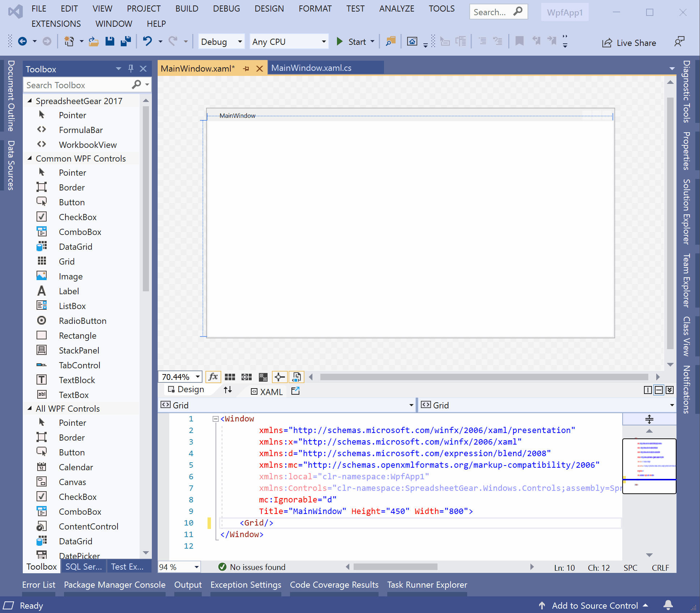Image resolution: width=700 pixels, height=613 pixels.
Task: Switch the split view to vertical orientation
Action: (x=647, y=390)
